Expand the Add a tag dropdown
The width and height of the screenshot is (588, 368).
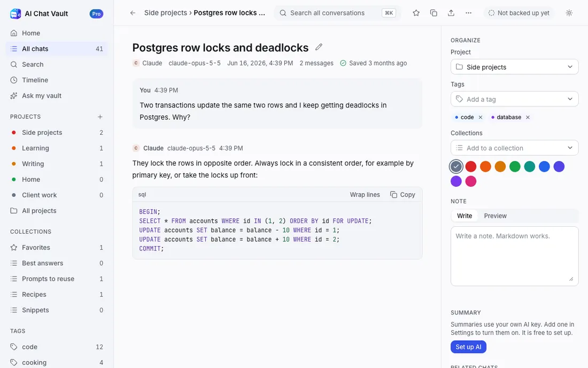[514, 99]
